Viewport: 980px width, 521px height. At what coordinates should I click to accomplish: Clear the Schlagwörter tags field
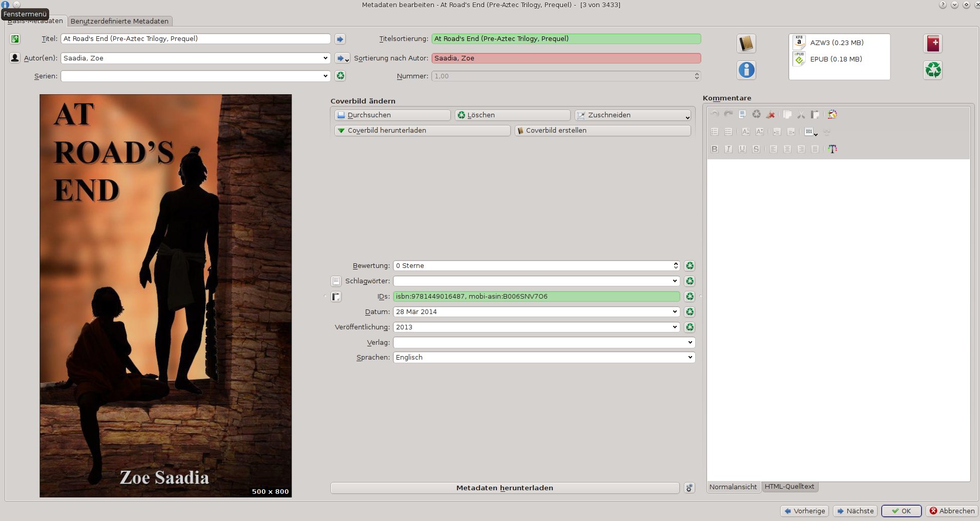click(x=690, y=281)
